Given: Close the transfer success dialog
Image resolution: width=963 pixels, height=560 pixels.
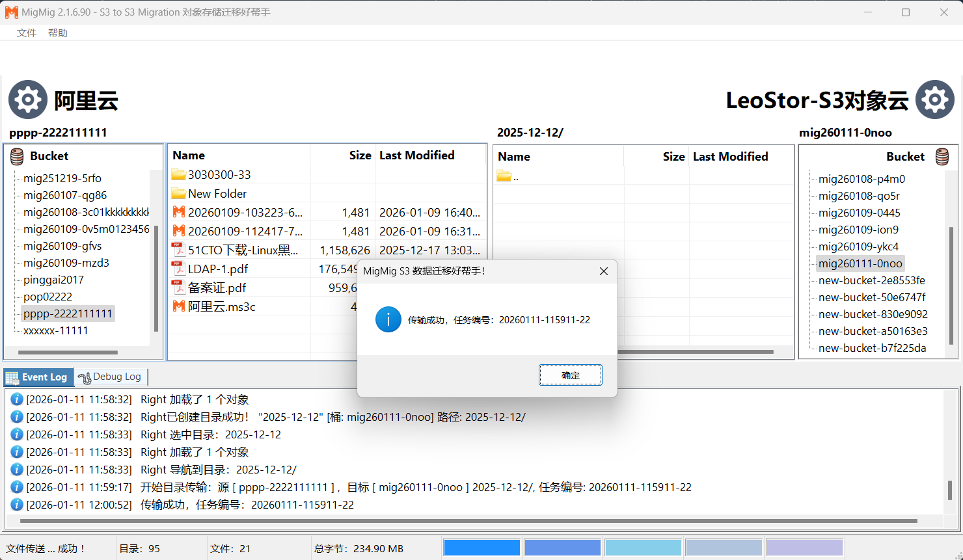Looking at the screenshot, I should click(x=603, y=271).
